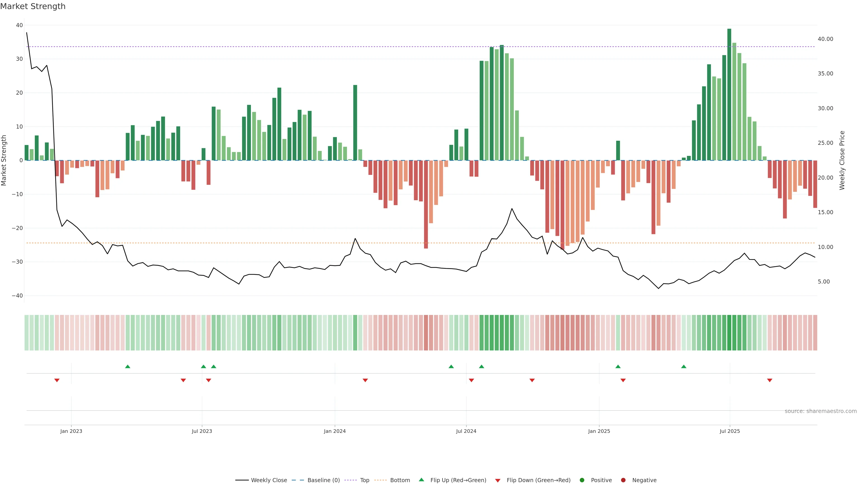The image size is (868, 488).
Task: Click the source: sharemaestro.com text
Action: pos(821,411)
